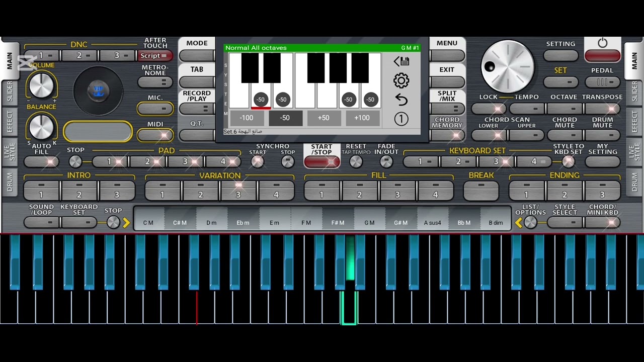The image size is (644, 362).
Task: Click the right yellow chevron after Stop knob
Action: pos(126,222)
